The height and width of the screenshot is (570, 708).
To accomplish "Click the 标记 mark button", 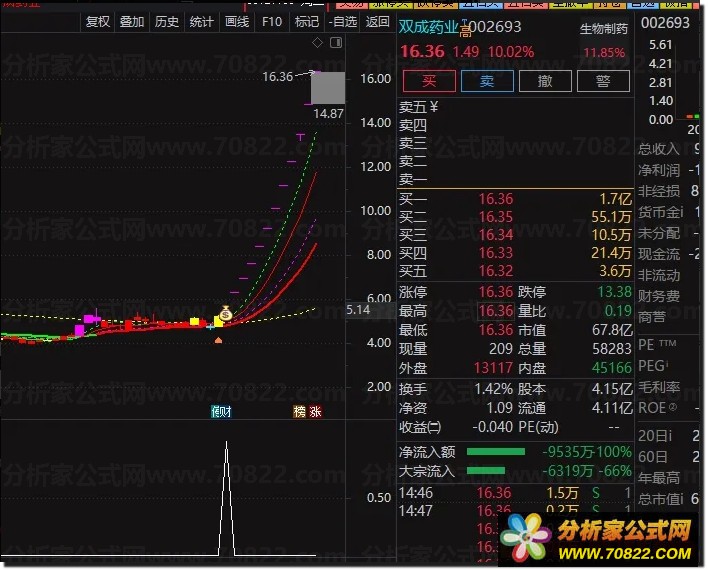I will pyautogui.click(x=307, y=22).
